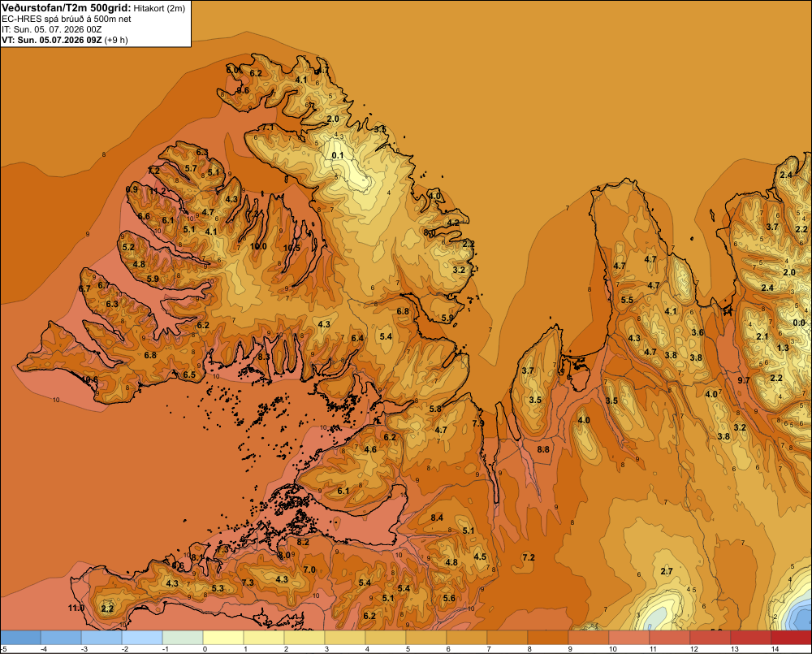Click the 0.0 reading at the far right edge
This screenshot has width=812, height=654.
click(x=799, y=323)
